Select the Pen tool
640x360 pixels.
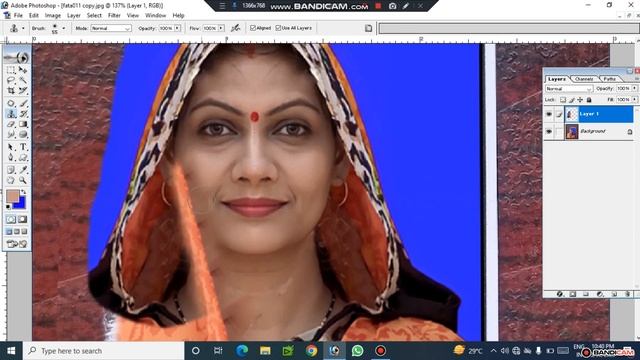click(11, 157)
